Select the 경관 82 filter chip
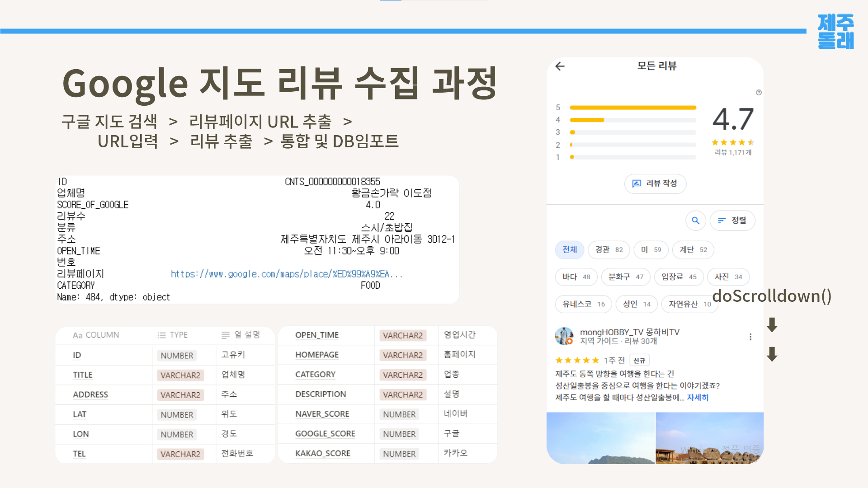 609,250
